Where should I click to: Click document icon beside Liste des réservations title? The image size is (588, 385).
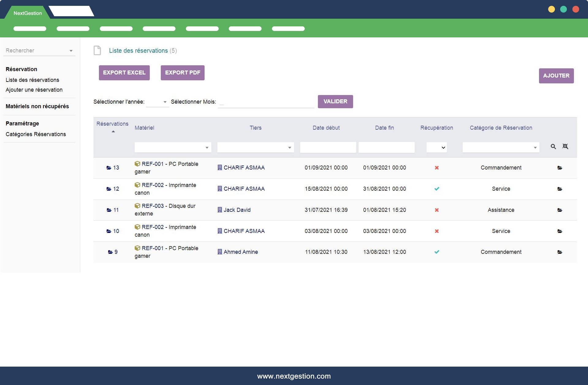(x=97, y=51)
